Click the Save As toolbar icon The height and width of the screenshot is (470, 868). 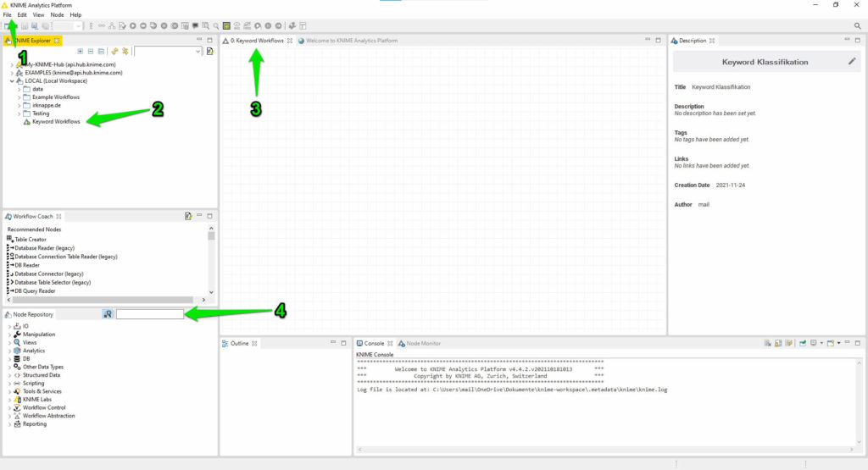pyautogui.click(x=35, y=26)
